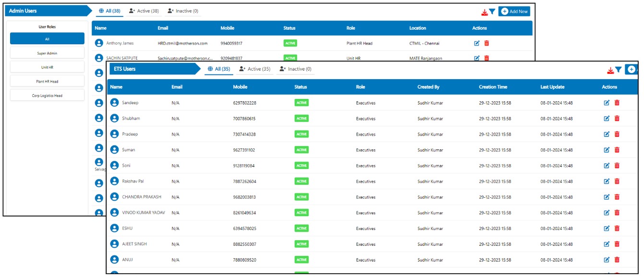Click the ETS Users filter funnel icon
Viewport: 644px width, 278px height.
pyautogui.click(x=619, y=70)
